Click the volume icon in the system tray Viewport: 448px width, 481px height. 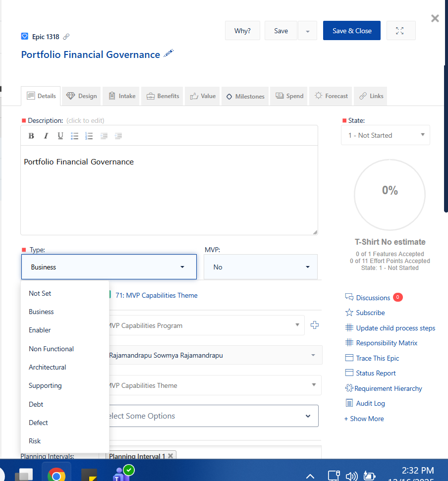pyautogui.click(x=352, y=476)
